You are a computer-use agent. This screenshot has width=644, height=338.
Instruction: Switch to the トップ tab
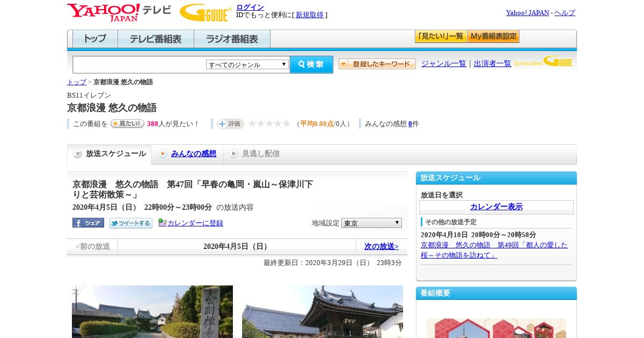click(95, 39)
